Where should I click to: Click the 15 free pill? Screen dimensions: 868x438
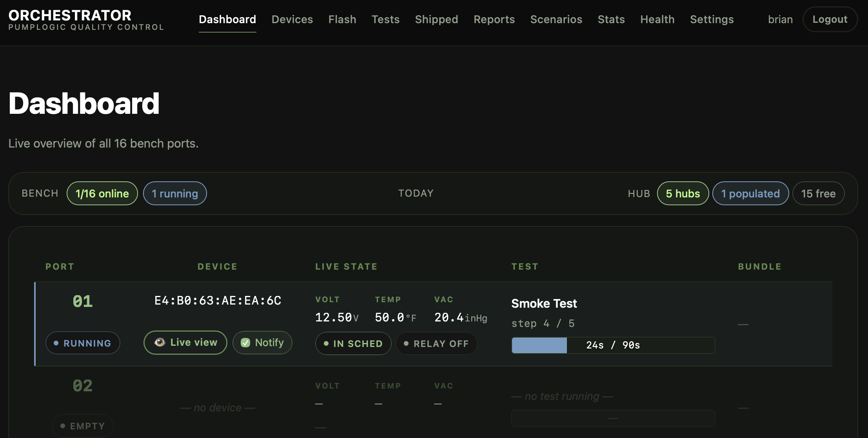pos(818,193)
